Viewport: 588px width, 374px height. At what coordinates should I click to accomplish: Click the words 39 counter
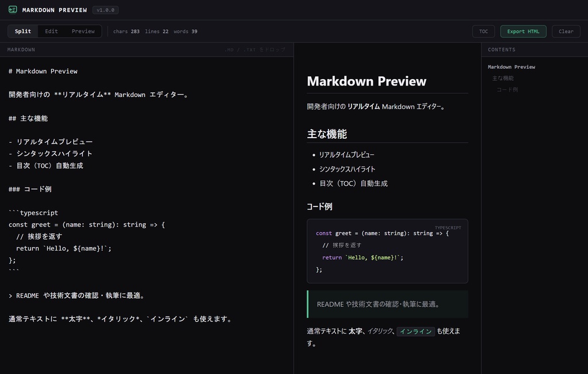click(x=185, y=32)
